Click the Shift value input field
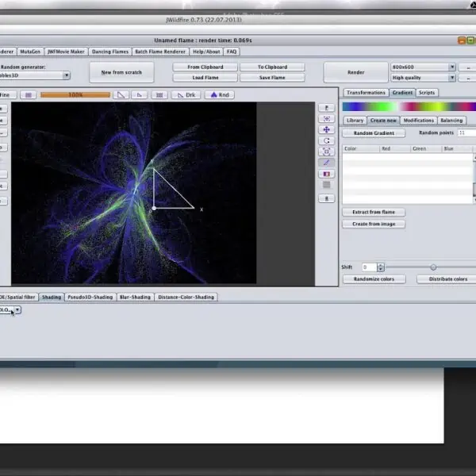The height and width of the screenshot is (476, 476). point(370,267)
